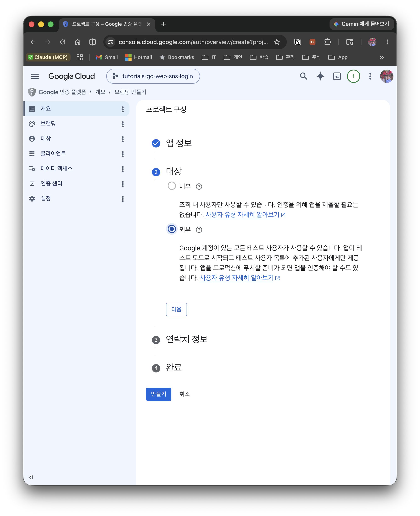Viewport: 420px width, 516px height.
Task: Click the Google Cloud logo
Action: 72,76
